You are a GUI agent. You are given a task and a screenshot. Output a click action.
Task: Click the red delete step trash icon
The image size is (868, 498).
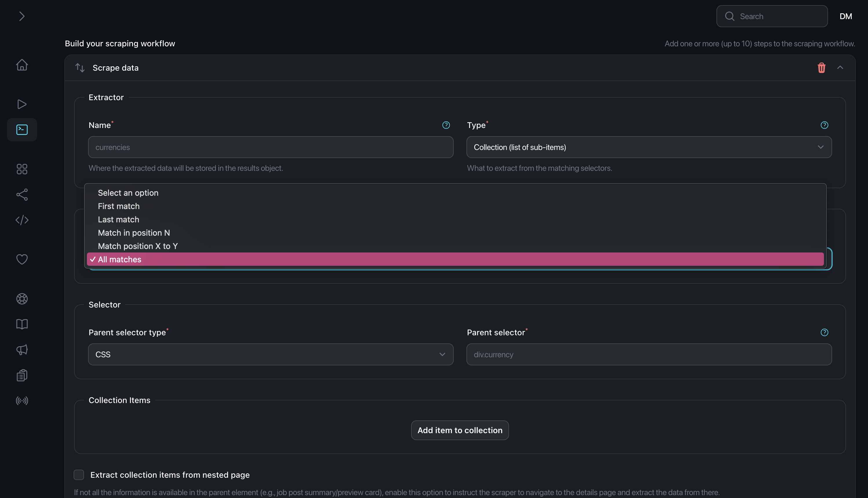(x=821, y=68)
